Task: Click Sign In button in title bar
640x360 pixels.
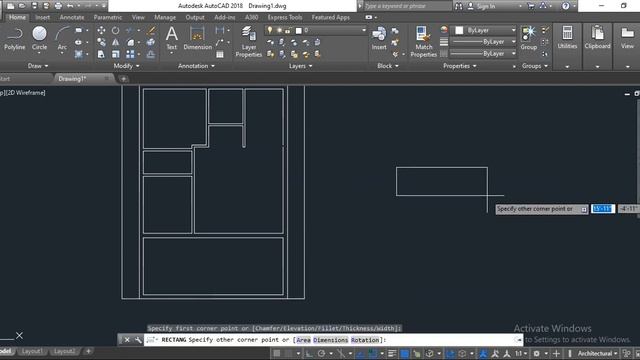Action: point(482,6)
